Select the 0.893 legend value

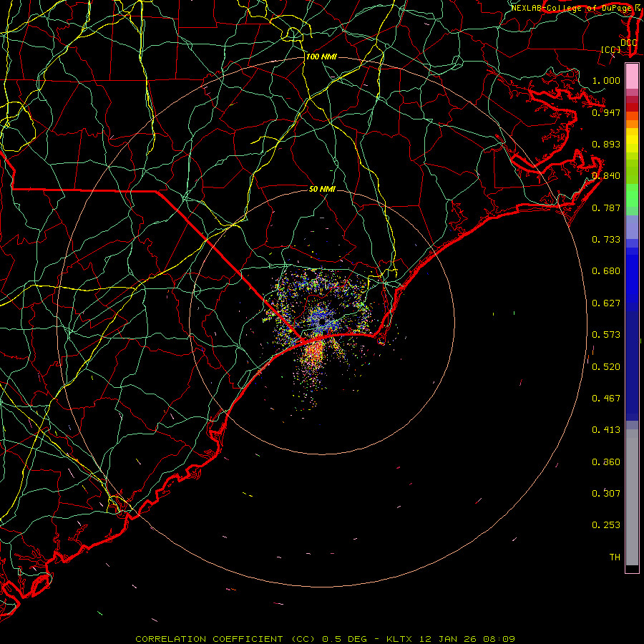tap(606, 144)
